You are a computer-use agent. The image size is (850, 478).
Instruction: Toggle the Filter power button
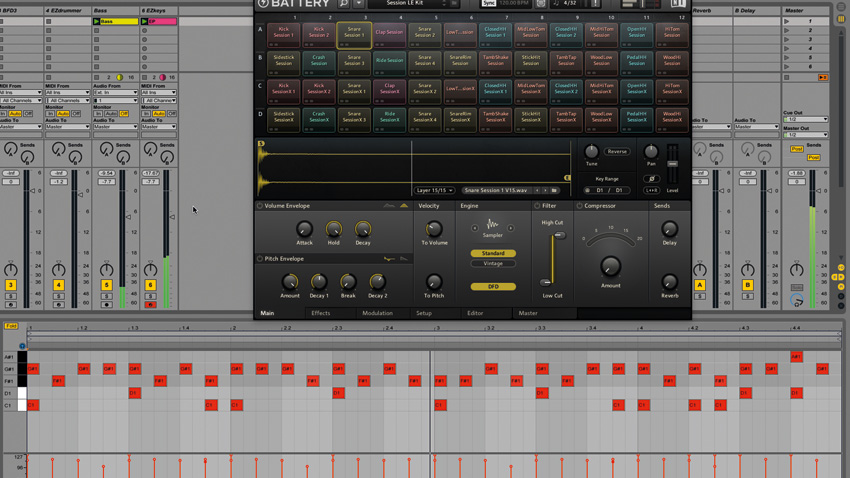[537, 206]
